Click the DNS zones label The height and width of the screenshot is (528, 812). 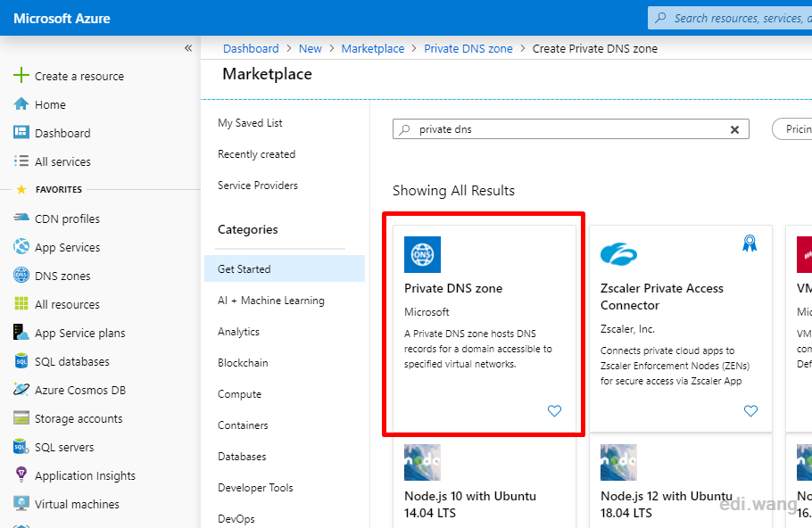coord(62,276)
